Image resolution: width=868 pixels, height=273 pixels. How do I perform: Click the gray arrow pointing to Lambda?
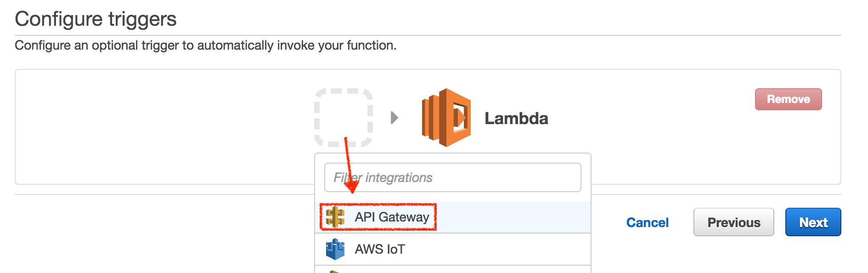click(394, 118)
